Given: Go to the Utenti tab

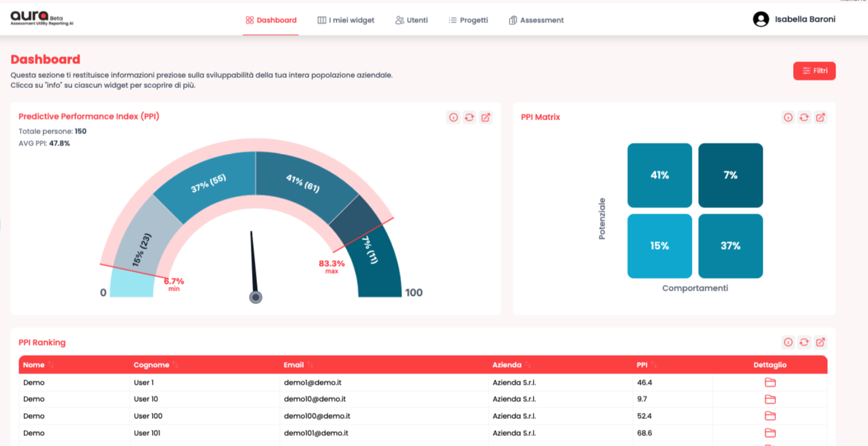Looking at the screenshot, I should pyautogui.click(x=412, y=20).
